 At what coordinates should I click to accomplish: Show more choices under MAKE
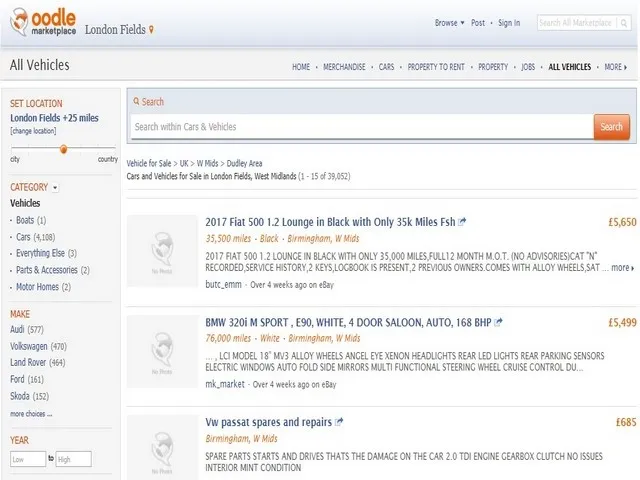[x=31, y=413]
